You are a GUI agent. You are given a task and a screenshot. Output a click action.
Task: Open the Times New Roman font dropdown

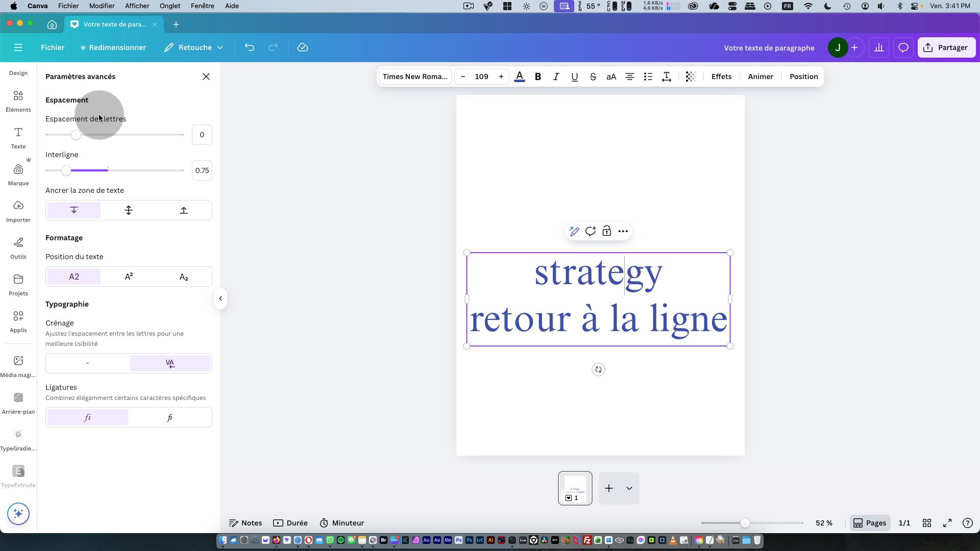pyautogui.click(x=414, y=77)
